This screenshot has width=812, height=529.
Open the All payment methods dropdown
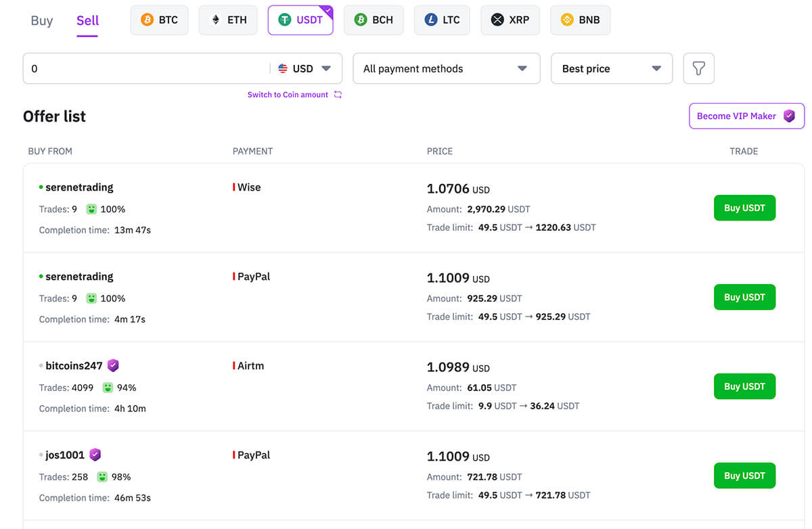pos(446,68)
